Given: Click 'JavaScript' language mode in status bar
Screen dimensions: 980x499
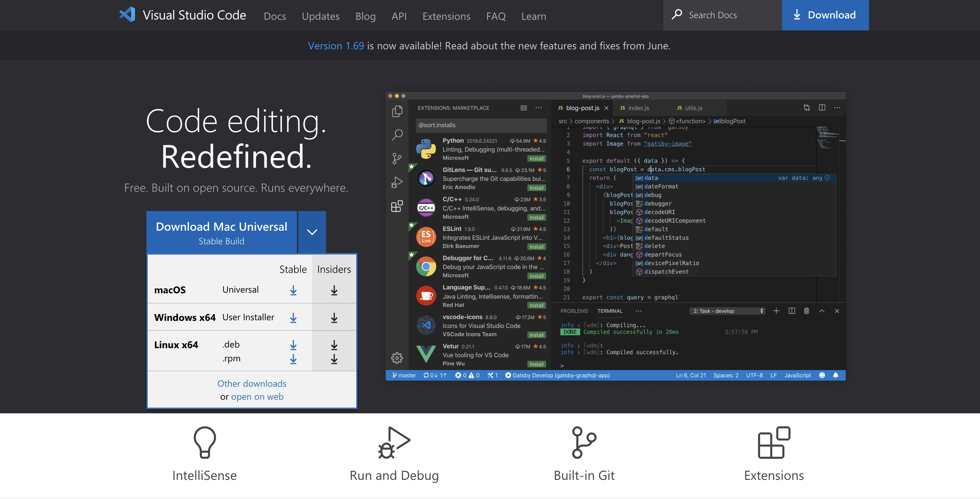Looking at the screenshot, I should tap(797, 375).
